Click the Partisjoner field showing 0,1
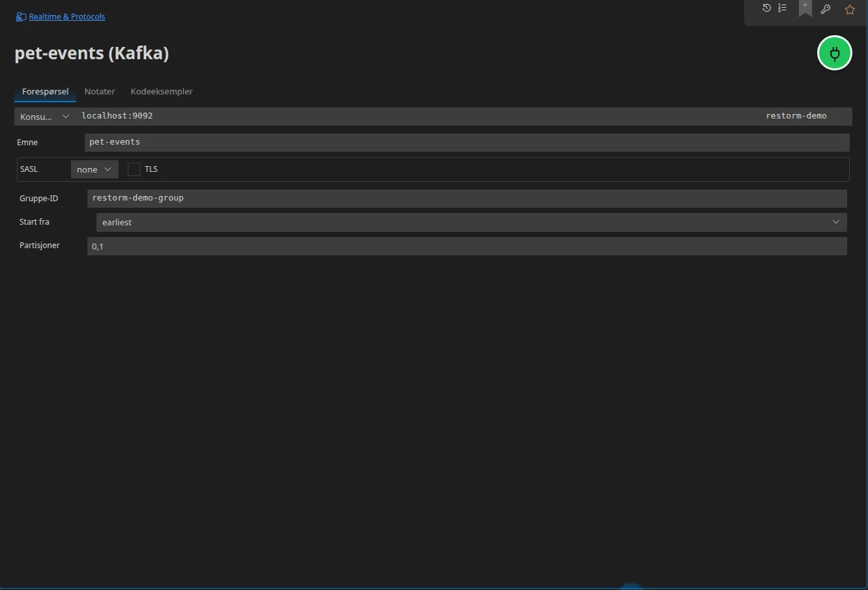The height and width of the screenshot is (590, 868). point(467,246)
